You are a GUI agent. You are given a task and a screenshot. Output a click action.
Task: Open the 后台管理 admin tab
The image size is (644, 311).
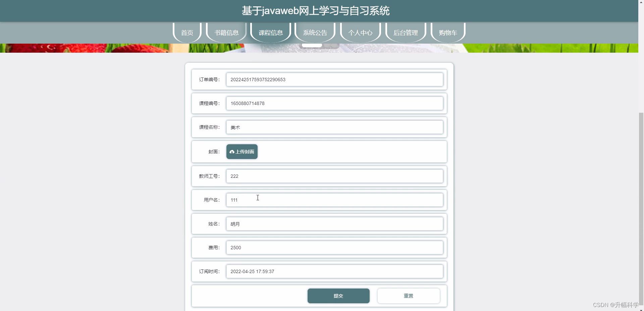[406, 33]
